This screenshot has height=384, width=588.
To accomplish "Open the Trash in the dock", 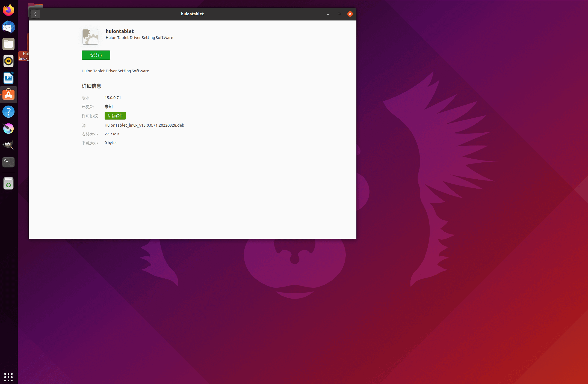I will pyautogui.click(x=8, y=184).
